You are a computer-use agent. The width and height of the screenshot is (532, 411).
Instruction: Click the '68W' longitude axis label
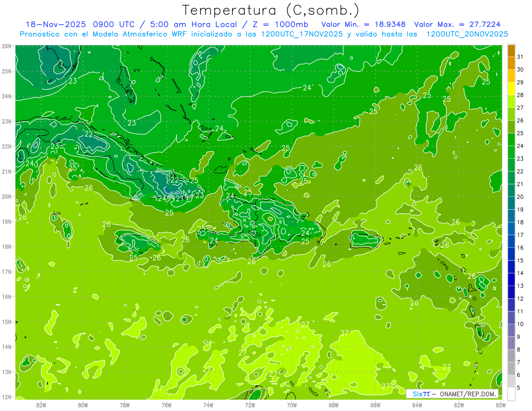coord(334,405)
